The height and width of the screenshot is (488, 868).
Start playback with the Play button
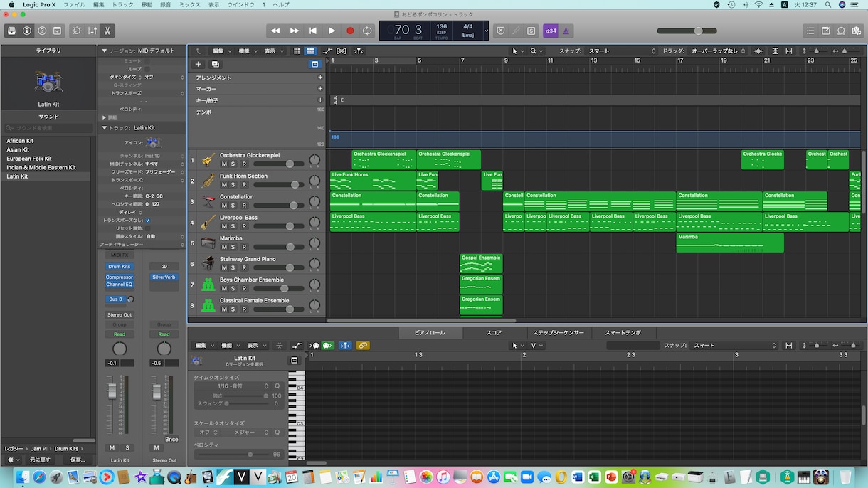[x=332, y=31]
